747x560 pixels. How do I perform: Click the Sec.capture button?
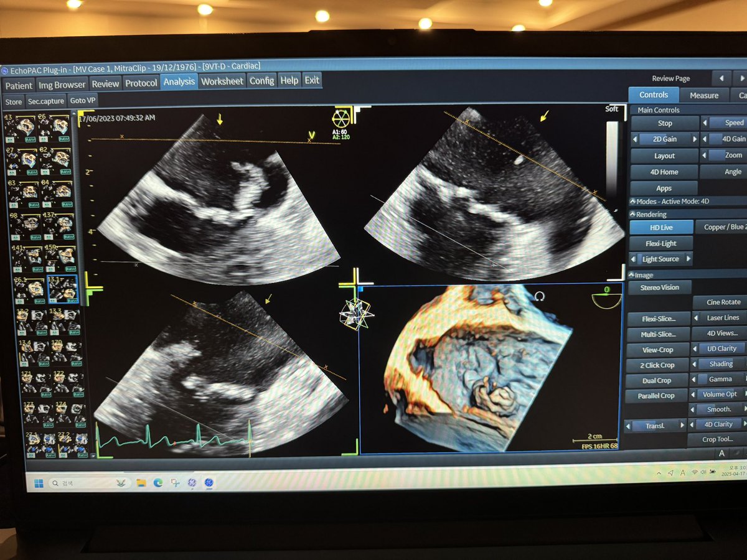pyautogui.click(x=45, y=101)
